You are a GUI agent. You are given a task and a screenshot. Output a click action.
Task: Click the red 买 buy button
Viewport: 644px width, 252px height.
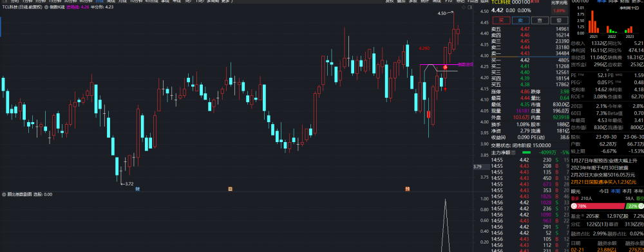click(501, 21)
